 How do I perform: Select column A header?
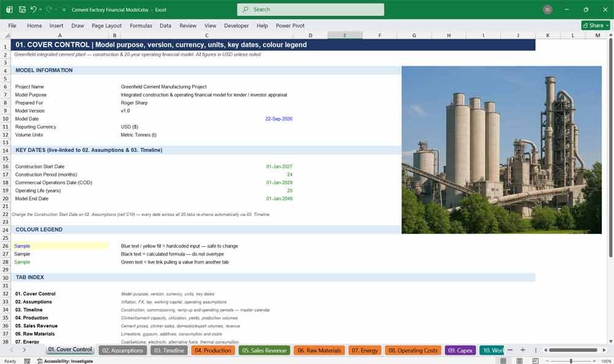[x=60, y=36]
